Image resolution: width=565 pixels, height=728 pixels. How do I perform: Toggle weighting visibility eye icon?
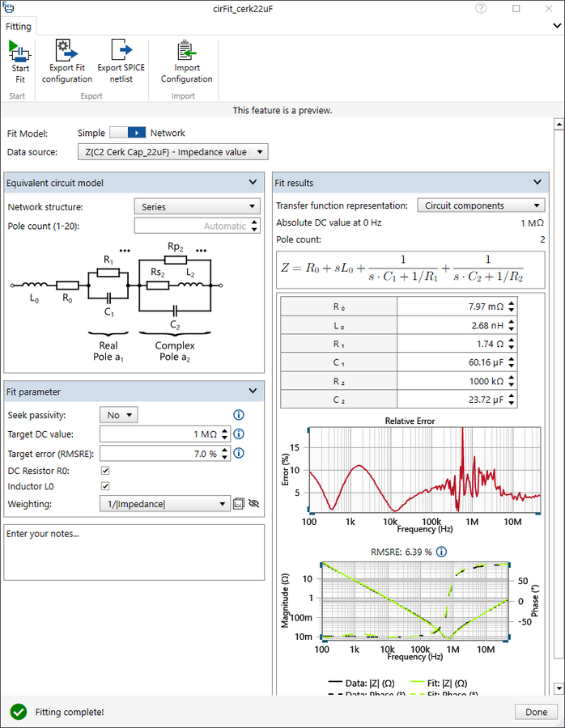[253, 504]
